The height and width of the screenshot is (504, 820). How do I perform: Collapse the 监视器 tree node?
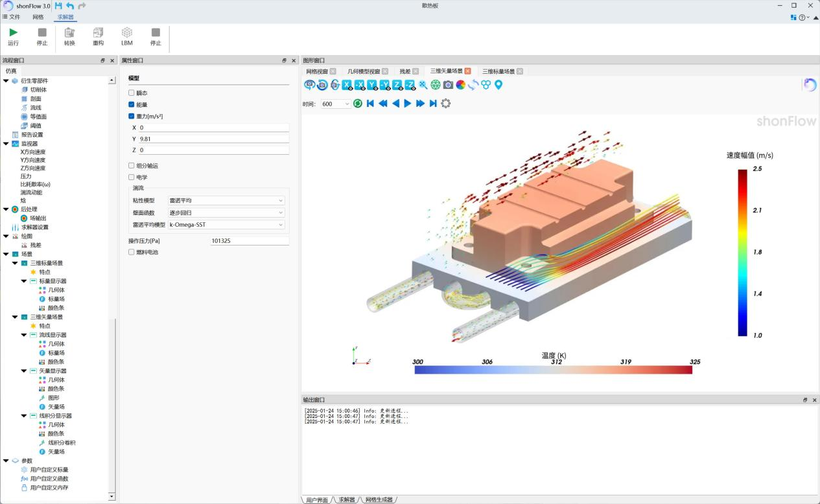(6, 144)
